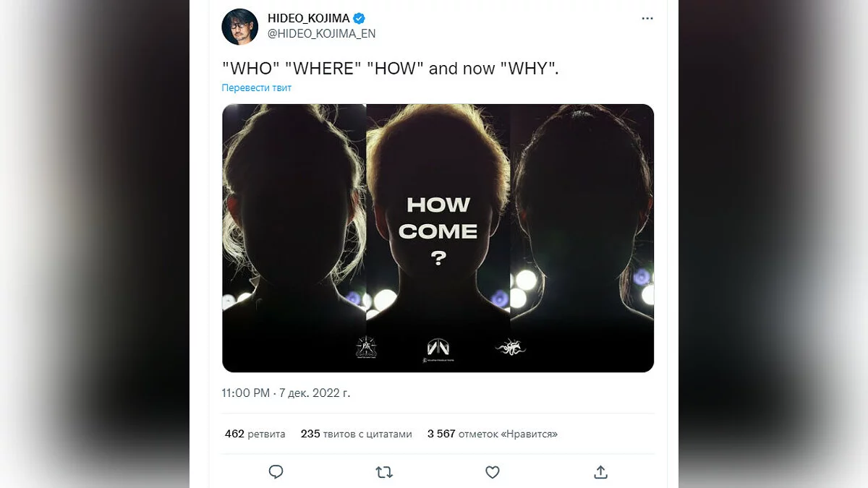Open the HIDEO_KOJIMA display name profile
The width and height of the screenshot is (868, 488).
(x=308, y=18)
